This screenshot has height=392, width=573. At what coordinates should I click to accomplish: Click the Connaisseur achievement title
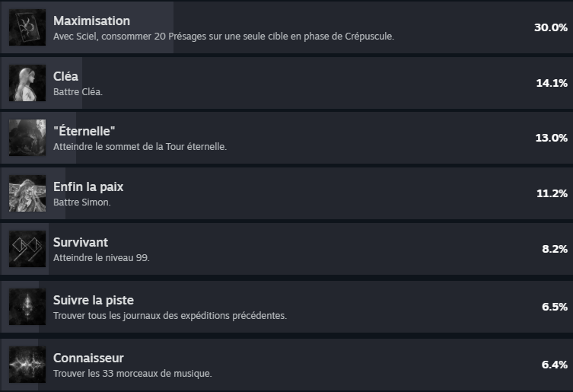(x=88, y=358)
